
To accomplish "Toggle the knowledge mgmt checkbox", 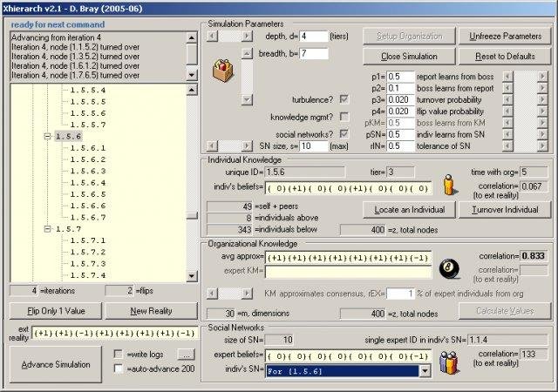I will [x=344, y=117].
